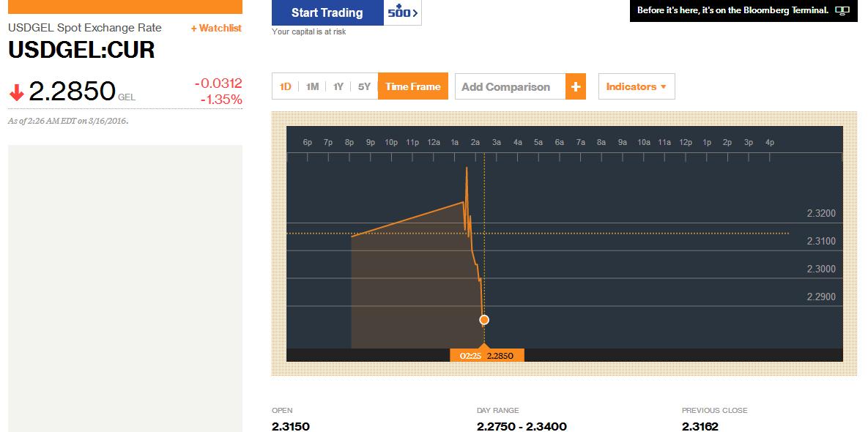The height and width of the screenshot is (432, 868).
Task: Click the USDGEL:CUR ticker heading
Action: coord(81,51)
